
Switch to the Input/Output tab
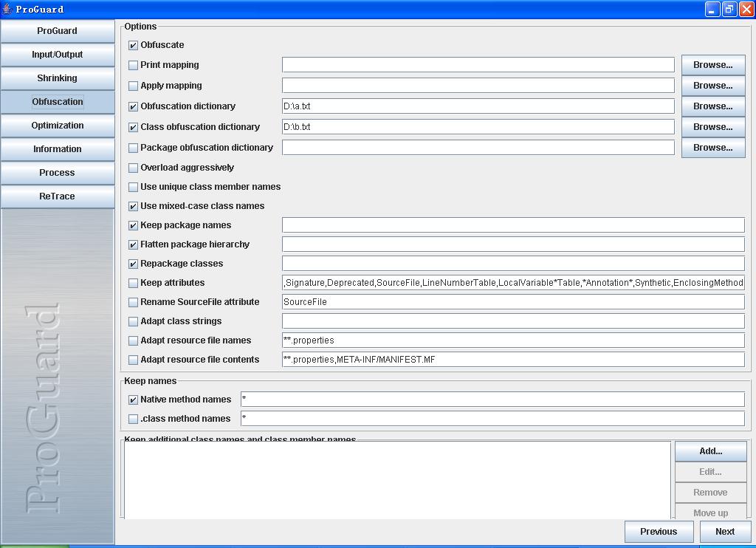tap(58, 55)
